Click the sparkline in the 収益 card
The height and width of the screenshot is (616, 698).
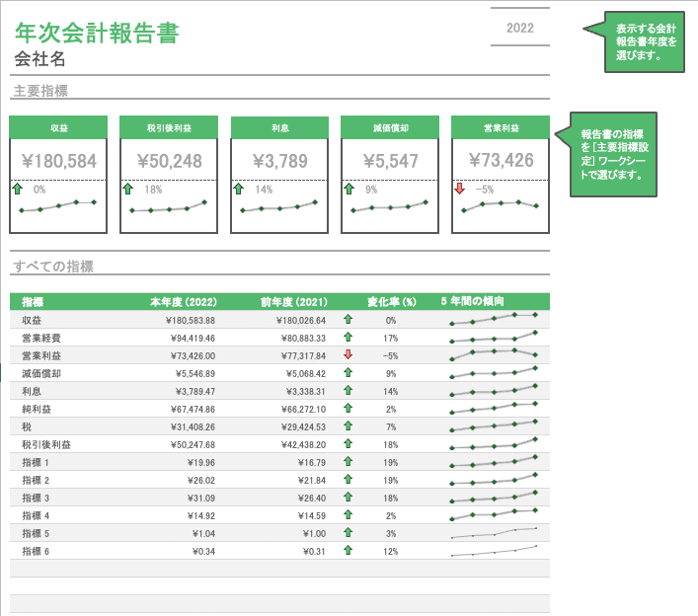[58, 206]
